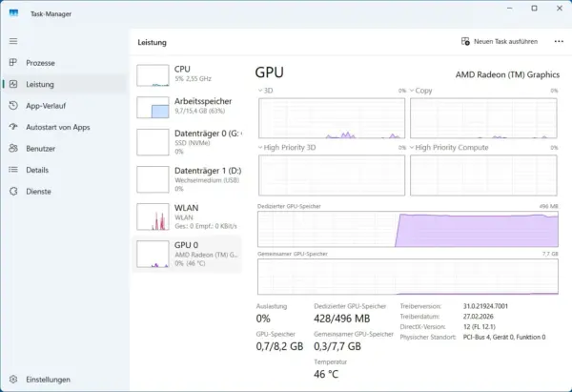The height and width of the screenshot is (392, 572).
Task: Click the Dedizierter GPU-Speicher graph
Action: pos(408,229)
